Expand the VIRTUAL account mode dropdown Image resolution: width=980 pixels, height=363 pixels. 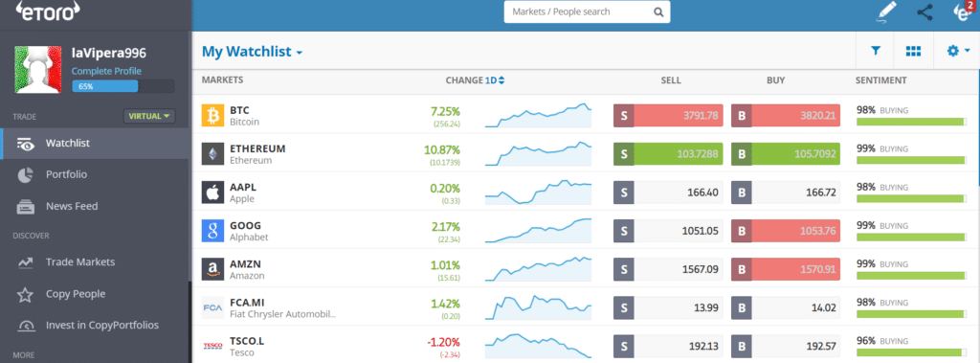click(149, 116)
